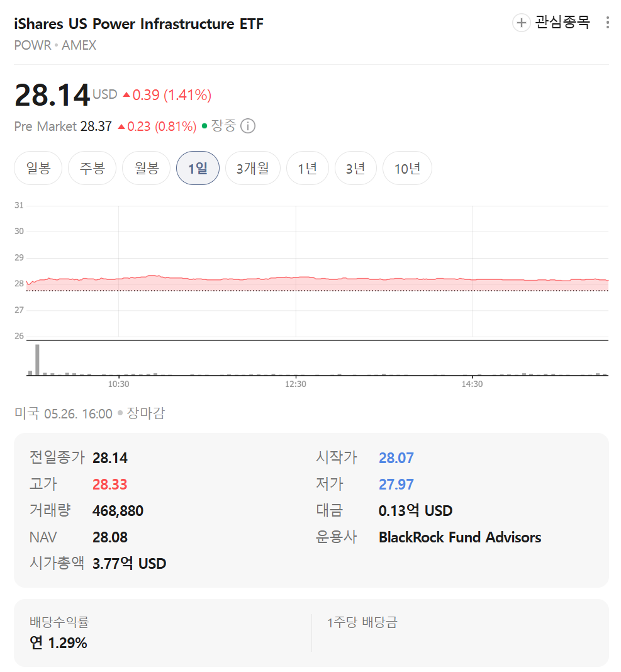Click the NAV value 28.08

pyautogui.click(x=110, y=537)
